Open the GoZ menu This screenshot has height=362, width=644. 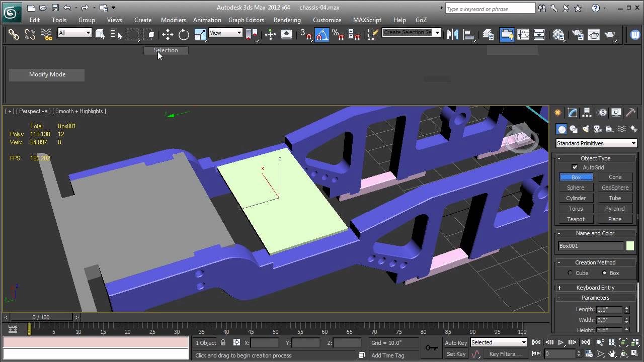click(x=421, y=20)
